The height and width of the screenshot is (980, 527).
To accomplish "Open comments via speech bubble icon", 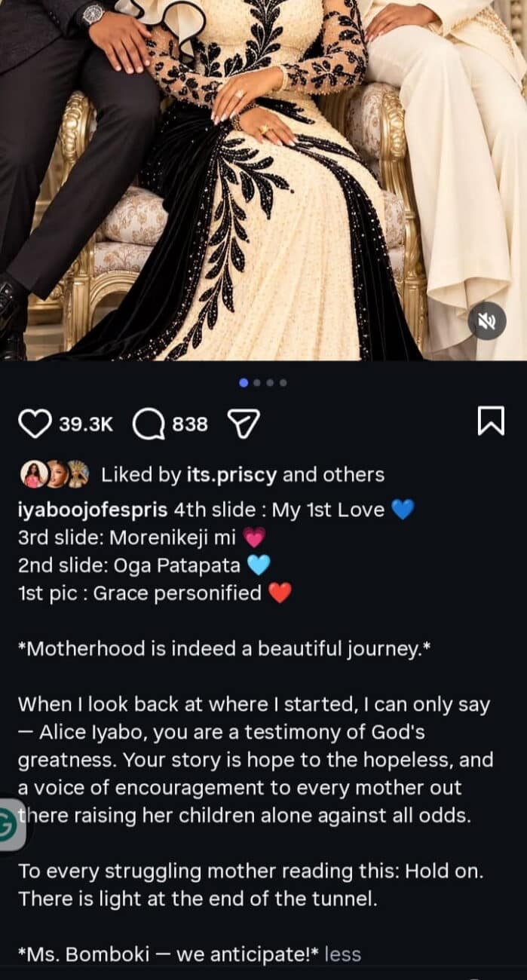I will click(149, 424).
